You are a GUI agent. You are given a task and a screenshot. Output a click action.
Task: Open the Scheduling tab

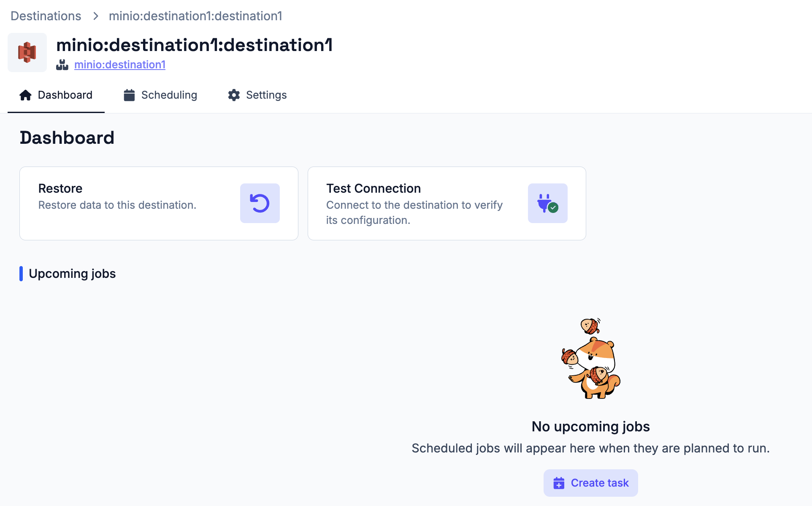(x=160, y=95)
